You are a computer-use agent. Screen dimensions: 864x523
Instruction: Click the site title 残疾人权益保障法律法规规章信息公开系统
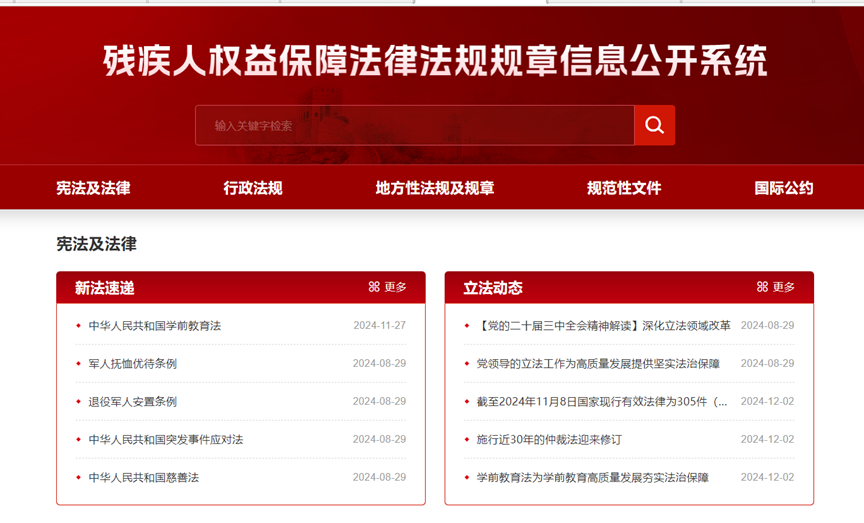point(435,61)
